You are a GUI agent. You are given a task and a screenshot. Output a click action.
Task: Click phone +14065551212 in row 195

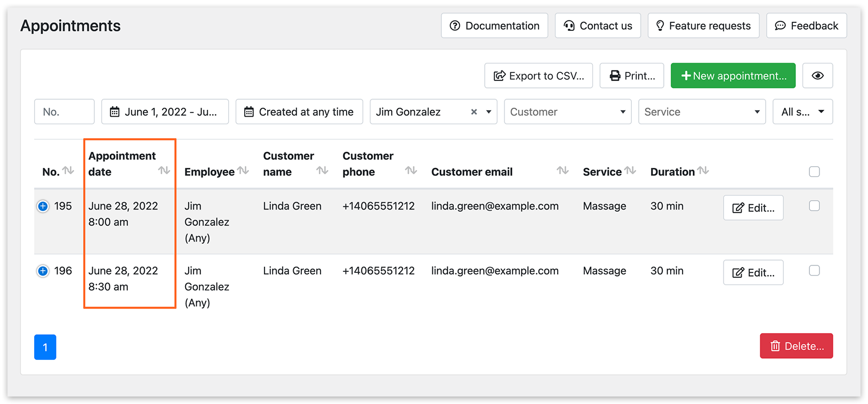coord(379,206)
